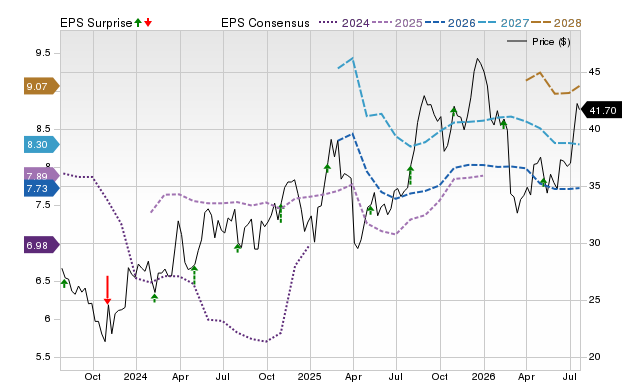Click the EPS Consensus legend title
The height and width of the screenshot is (382, 640).
[x=265, y=23]
